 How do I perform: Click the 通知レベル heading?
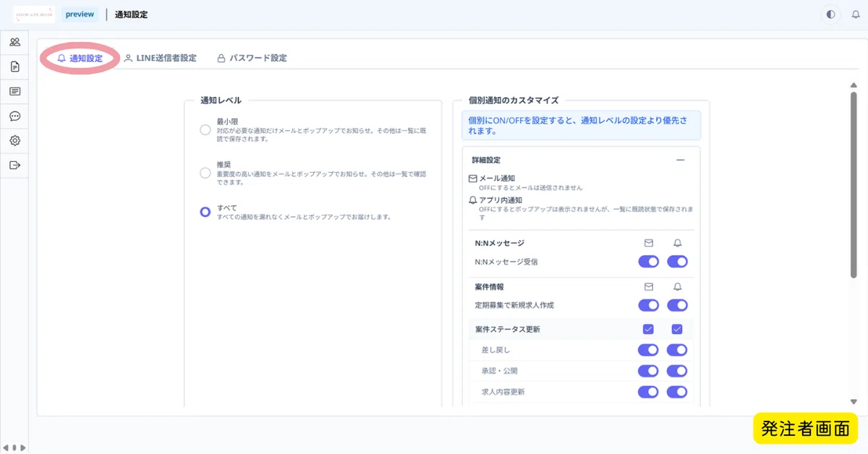[x=221, y=100]
